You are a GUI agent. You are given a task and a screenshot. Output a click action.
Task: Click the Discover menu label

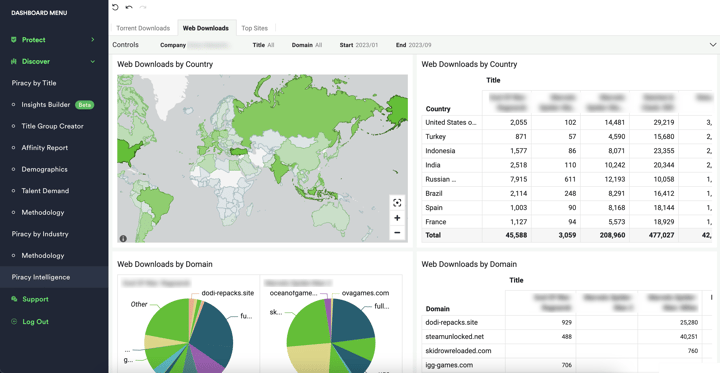[x=36, y=61]
